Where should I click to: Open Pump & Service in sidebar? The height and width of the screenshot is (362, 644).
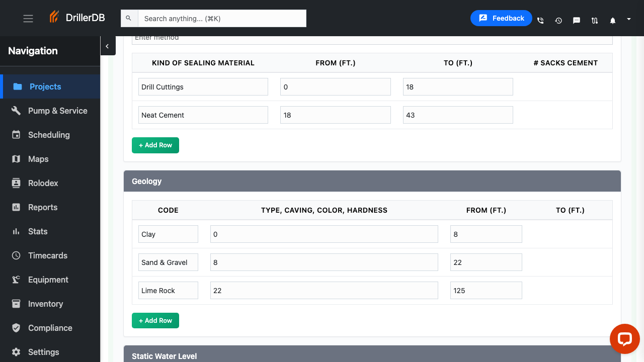57,111
